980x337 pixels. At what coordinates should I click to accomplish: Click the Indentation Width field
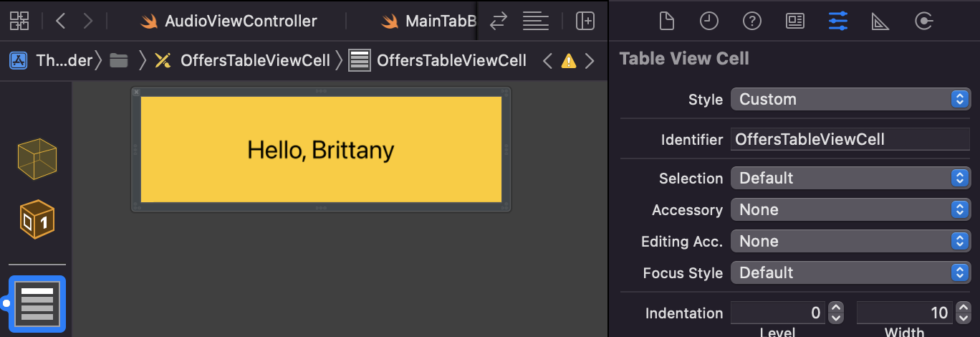(905, 313)
